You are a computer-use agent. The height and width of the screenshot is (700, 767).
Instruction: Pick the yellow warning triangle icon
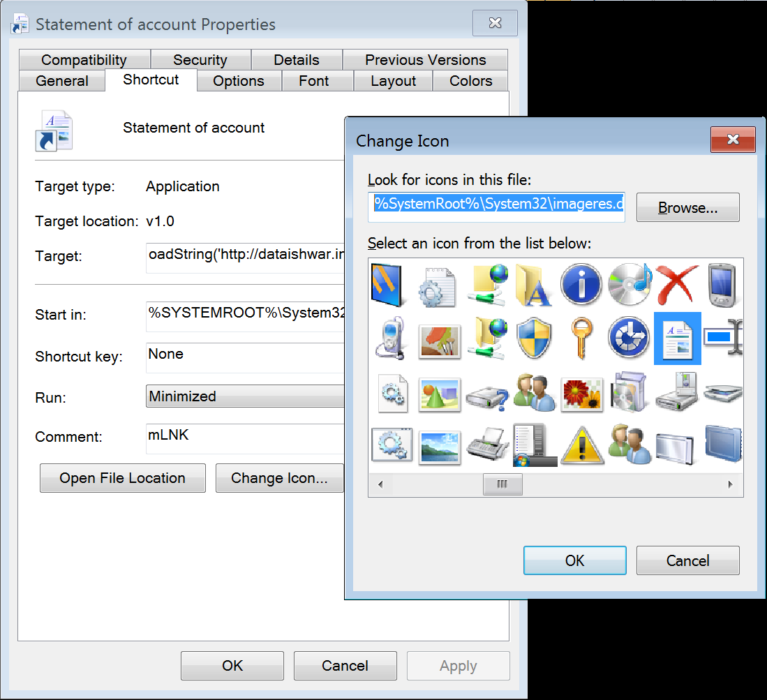[581, 445]
